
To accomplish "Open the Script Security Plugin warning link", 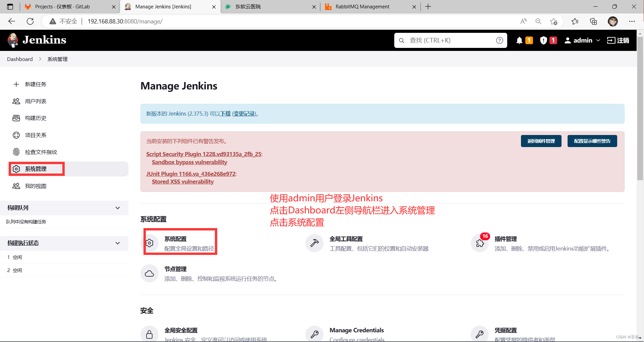I will [x=203, y=154].
